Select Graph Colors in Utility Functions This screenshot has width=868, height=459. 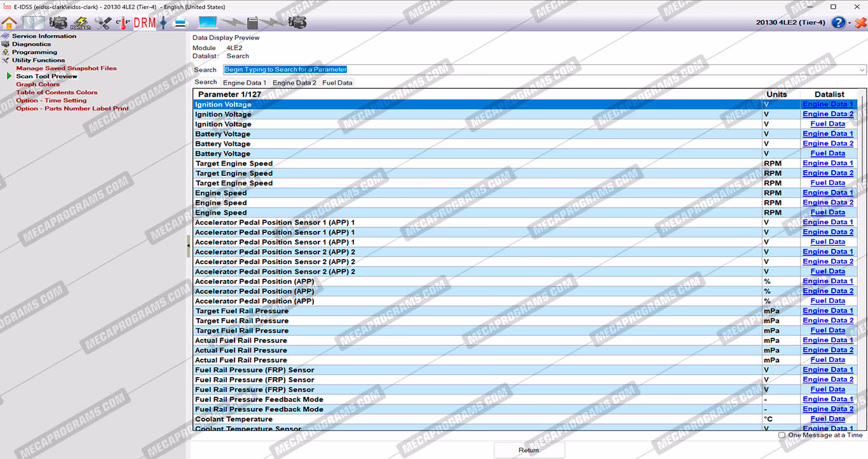coord(37,84)
